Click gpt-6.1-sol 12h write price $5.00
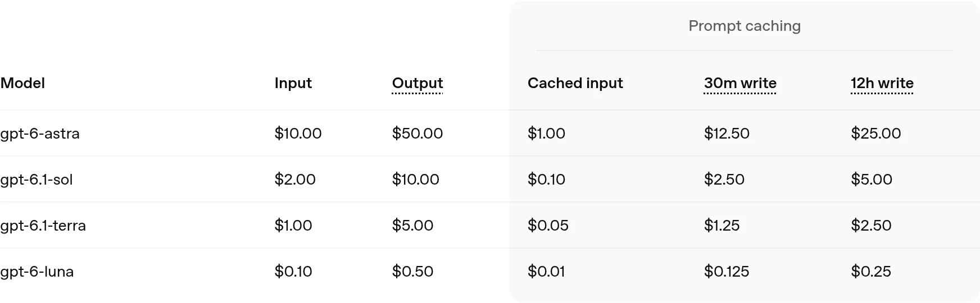The height and width of the screenshot is (303, 980). [x=872, y=180]
